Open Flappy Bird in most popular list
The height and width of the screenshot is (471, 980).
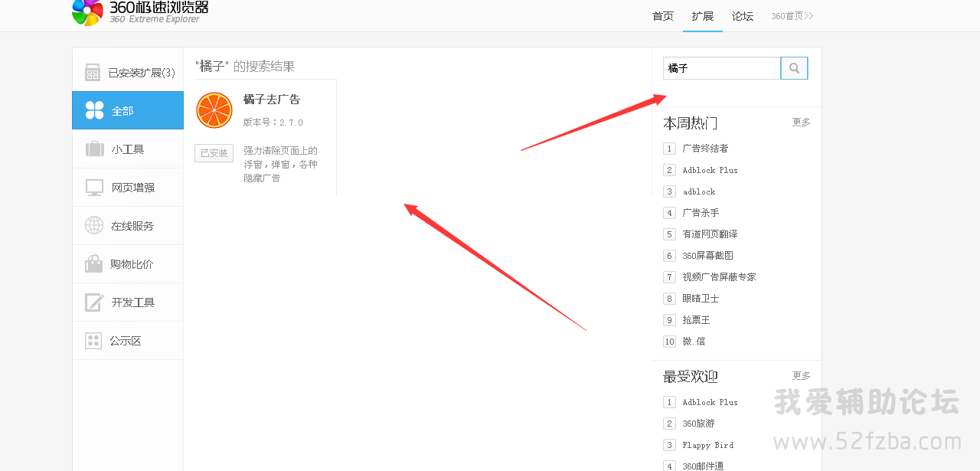coord(708,445)
